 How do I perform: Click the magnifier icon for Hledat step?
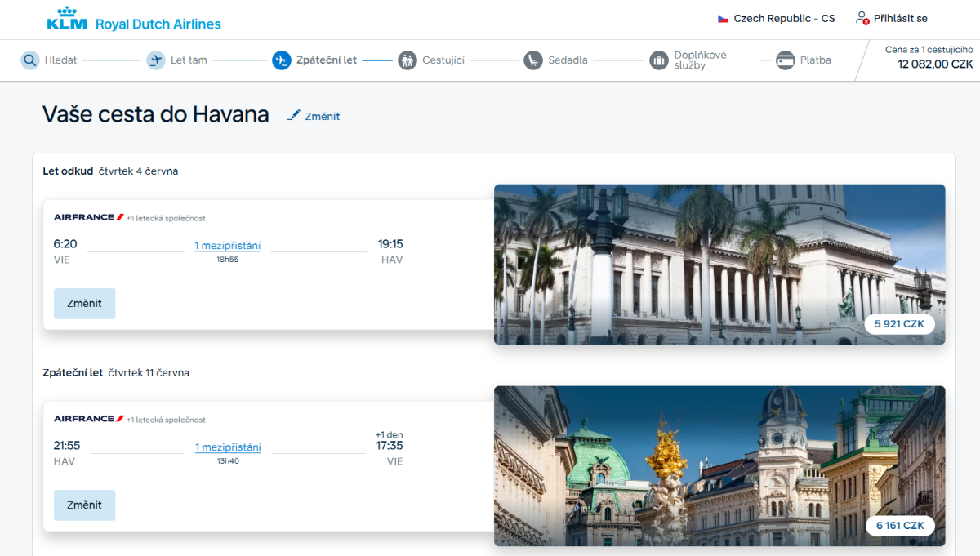pyautogui.click(x=30, y=60)
